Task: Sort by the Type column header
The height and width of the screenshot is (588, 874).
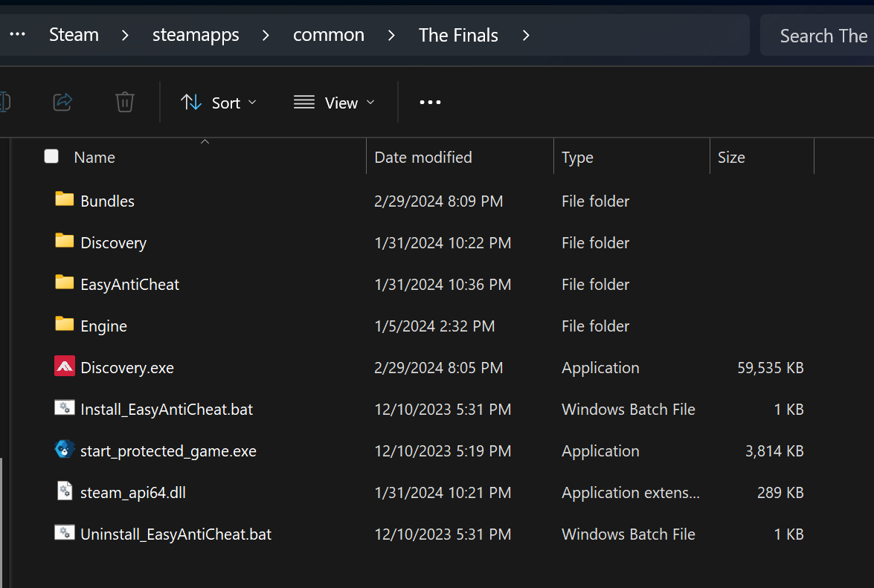Action: pyautogui.click(x=577, y=158)
